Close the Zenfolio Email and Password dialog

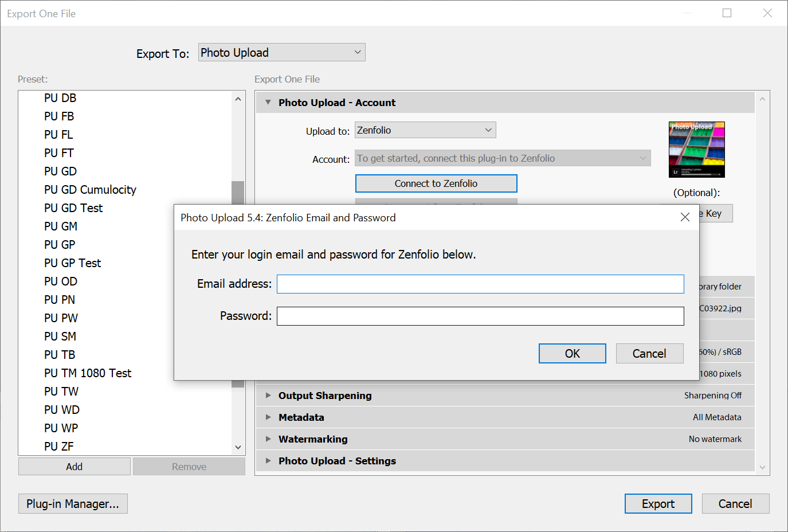tap(685, 217)
